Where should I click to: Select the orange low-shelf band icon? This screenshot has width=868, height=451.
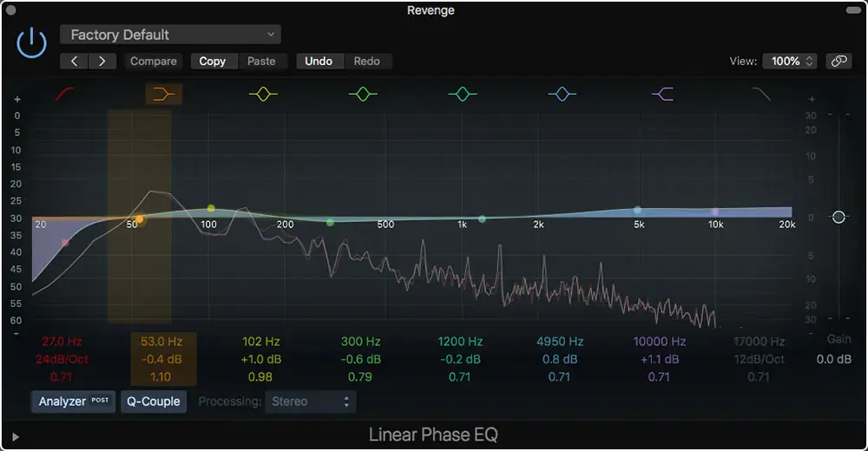[162, 94]
